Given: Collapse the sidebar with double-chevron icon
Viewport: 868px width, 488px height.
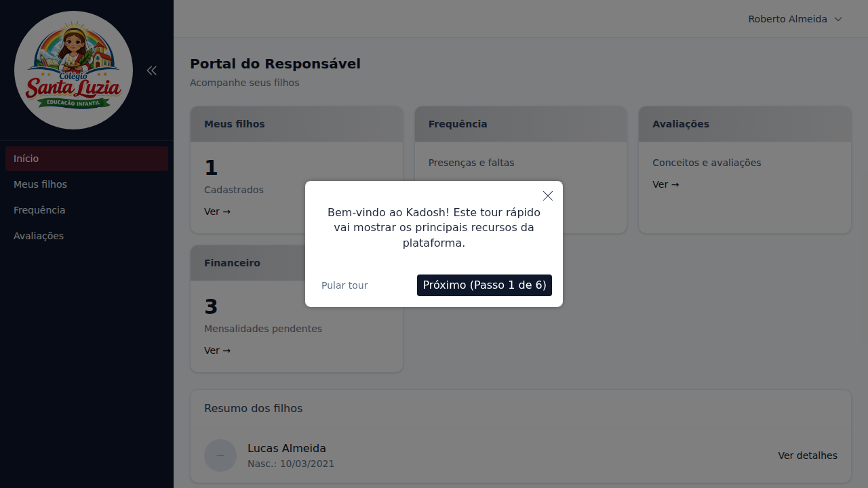Looking at the screenshot, I should pyautogui.click(x=152, y=70).
